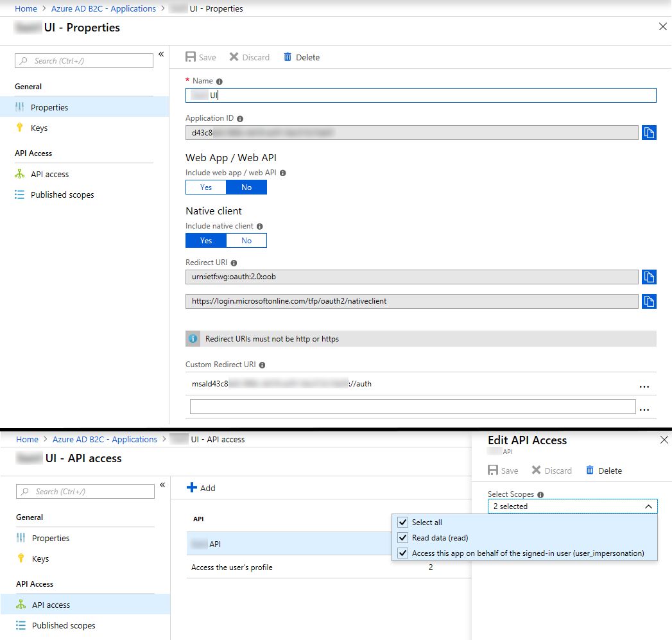The height and width of the screenshot is (640, 672).
Task: Click the Redirect URI info icon
Action: coord(234,263)
